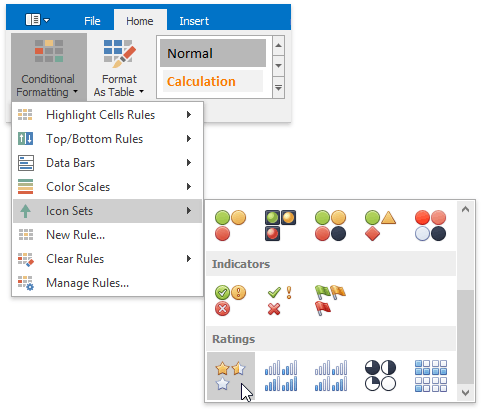Switch to the Home tab
This screenshot has height=410, width=482.
point(140,21)
